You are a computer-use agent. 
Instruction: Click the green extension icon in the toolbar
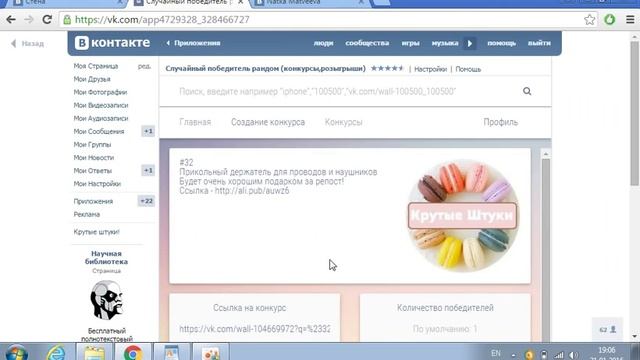[610, 20]
